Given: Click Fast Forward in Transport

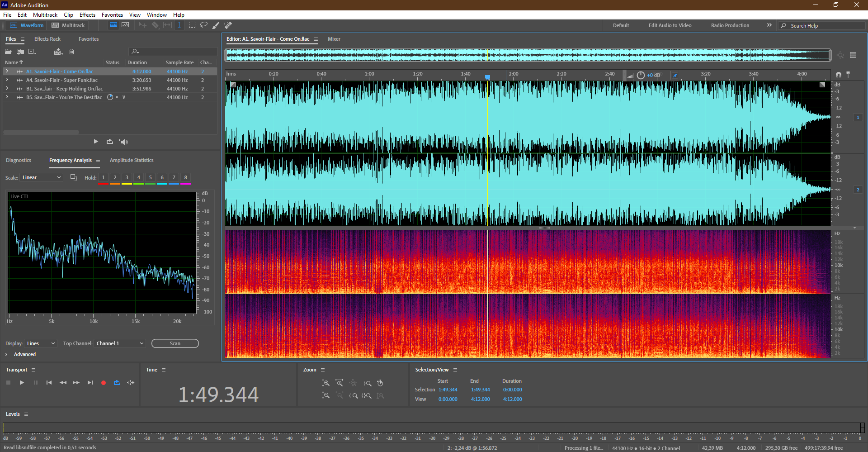Looking at the screenshot, I should (x=76, y=383).
